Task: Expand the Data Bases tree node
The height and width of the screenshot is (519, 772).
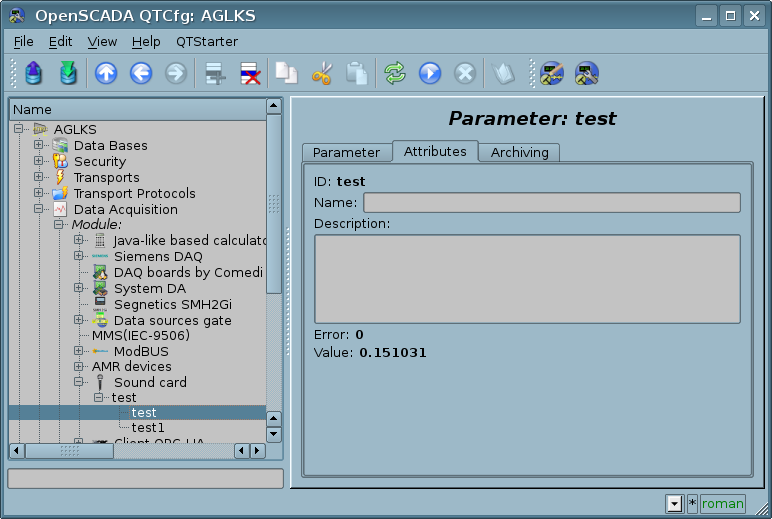Action: point(39,145)
